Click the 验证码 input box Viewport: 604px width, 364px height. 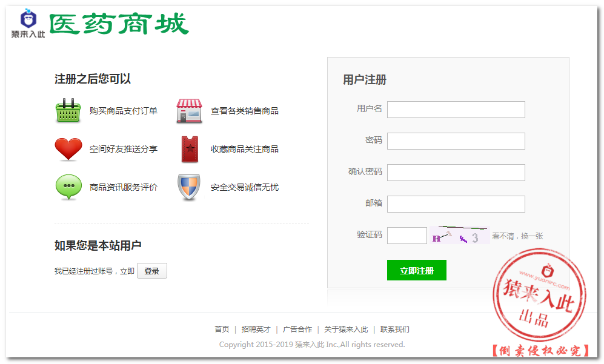(407, 236)
